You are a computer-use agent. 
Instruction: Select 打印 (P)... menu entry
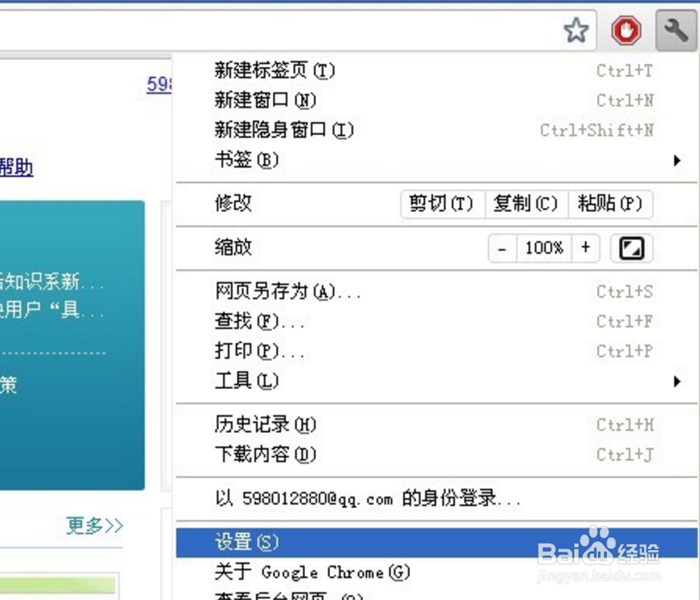point(437,351)
